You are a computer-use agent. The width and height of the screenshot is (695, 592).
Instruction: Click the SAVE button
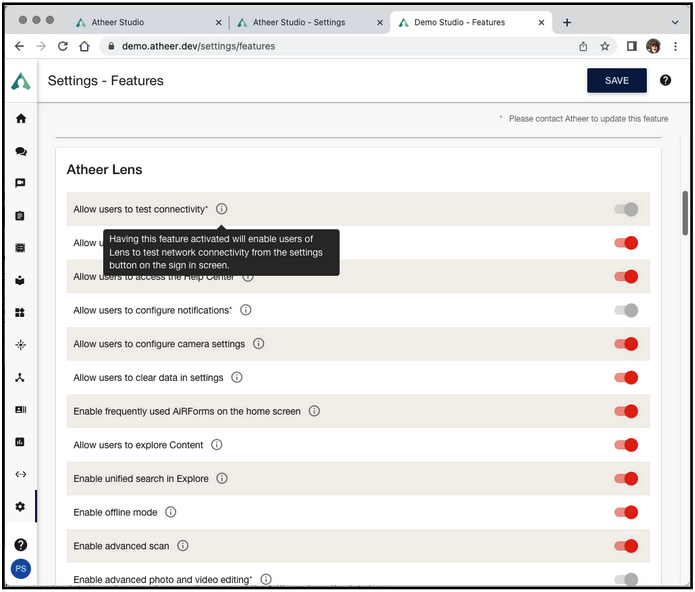617,80
